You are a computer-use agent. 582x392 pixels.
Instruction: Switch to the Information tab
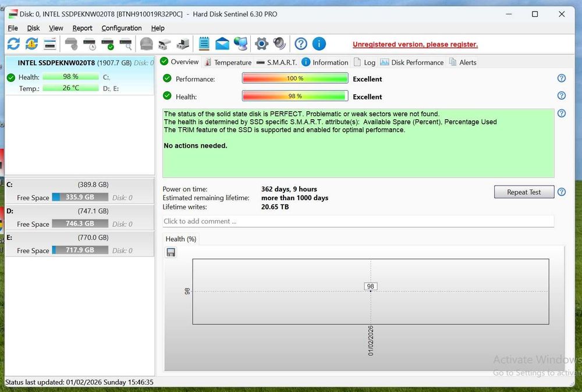tap(325, 62)
